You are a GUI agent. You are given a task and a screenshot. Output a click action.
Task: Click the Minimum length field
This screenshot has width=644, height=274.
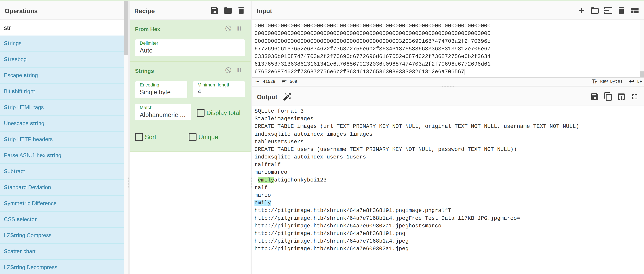[219, 89]
